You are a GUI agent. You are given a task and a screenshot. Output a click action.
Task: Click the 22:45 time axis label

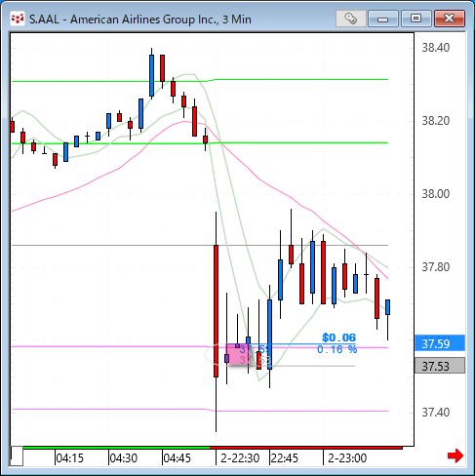point(285,458)
